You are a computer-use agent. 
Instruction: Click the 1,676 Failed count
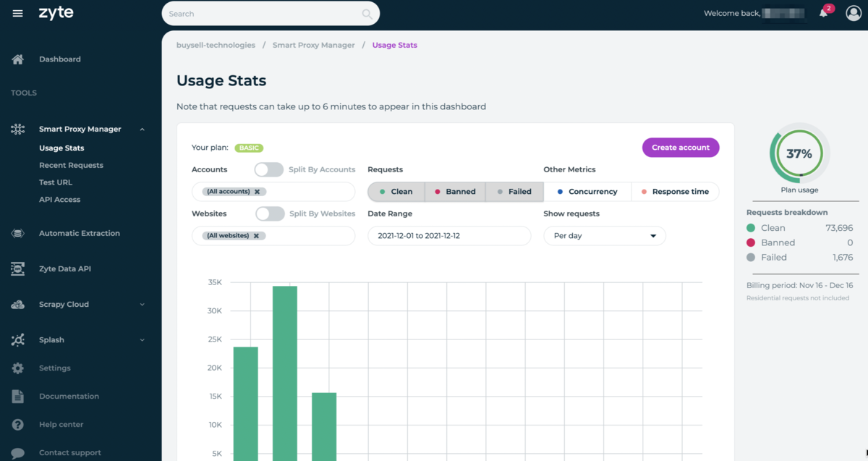tap(842, 257)
